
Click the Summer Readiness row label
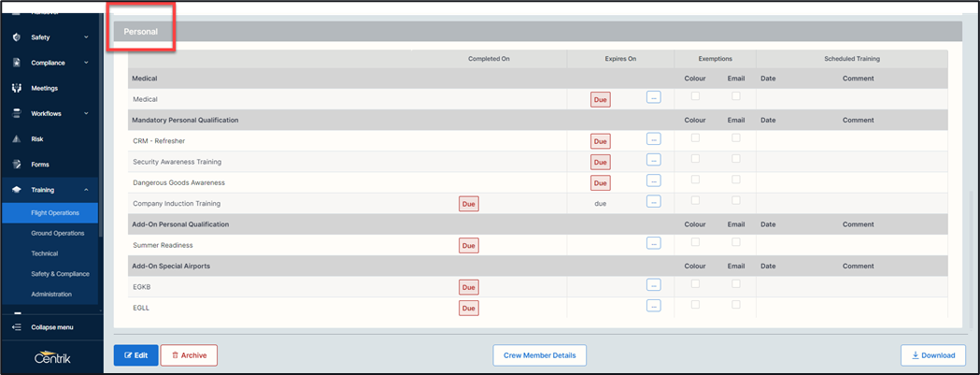click(163, 245)
